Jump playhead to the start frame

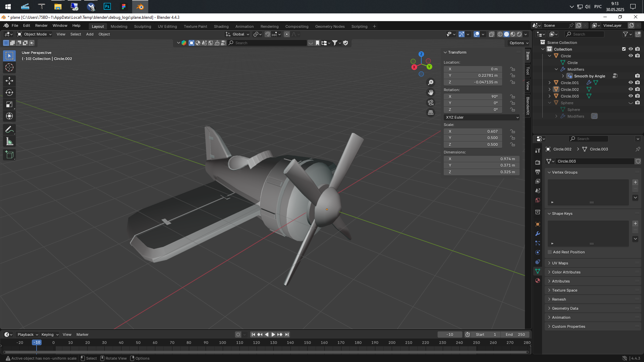[253, 334]
